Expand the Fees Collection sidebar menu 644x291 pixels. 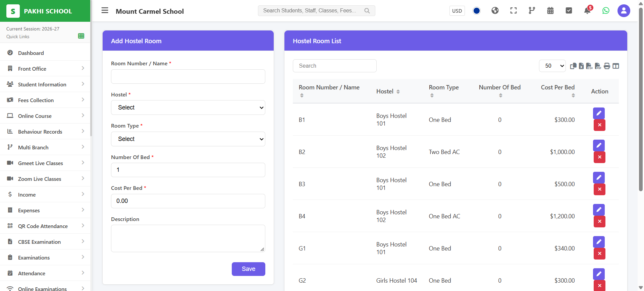[45, 100]
